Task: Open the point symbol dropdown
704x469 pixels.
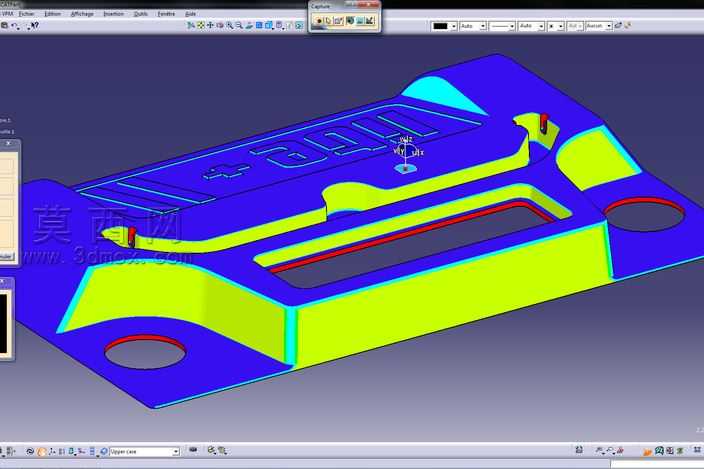Action: pyautogui.click(x=556, y=26)
